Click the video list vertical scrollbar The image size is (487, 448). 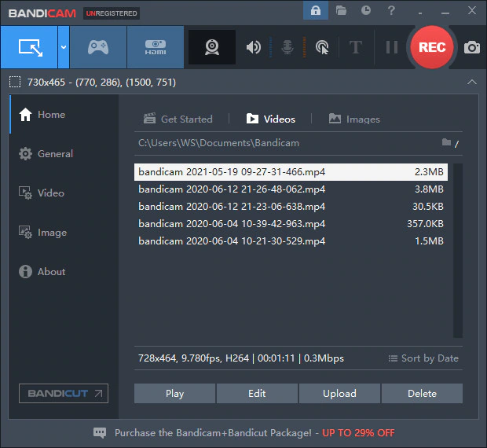coord(457,251)
